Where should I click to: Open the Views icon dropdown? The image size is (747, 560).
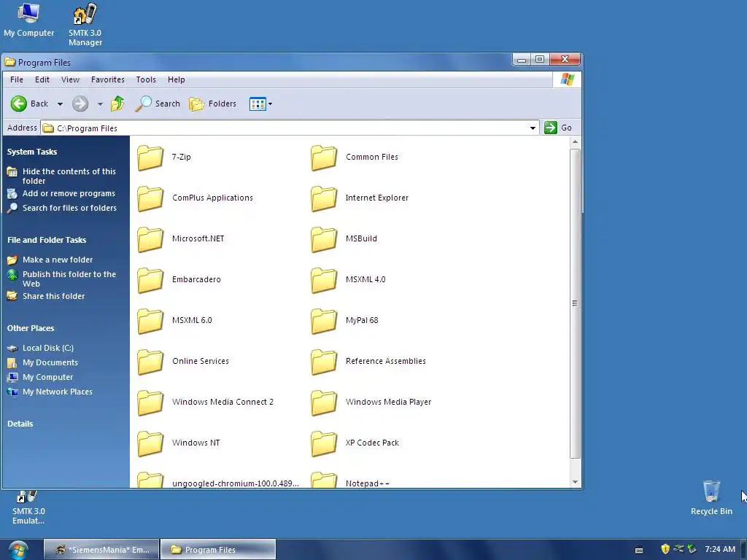coord(260,104)
